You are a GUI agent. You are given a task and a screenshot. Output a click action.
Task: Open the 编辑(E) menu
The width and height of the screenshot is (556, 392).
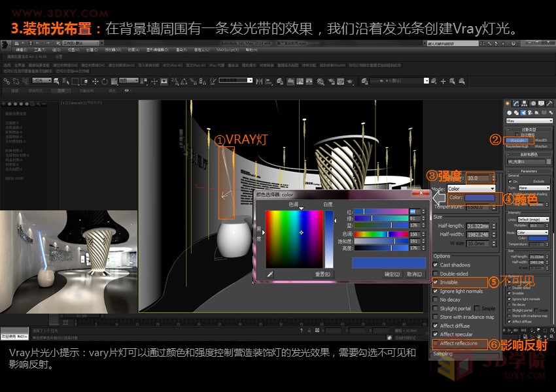[x=22, y=50]
